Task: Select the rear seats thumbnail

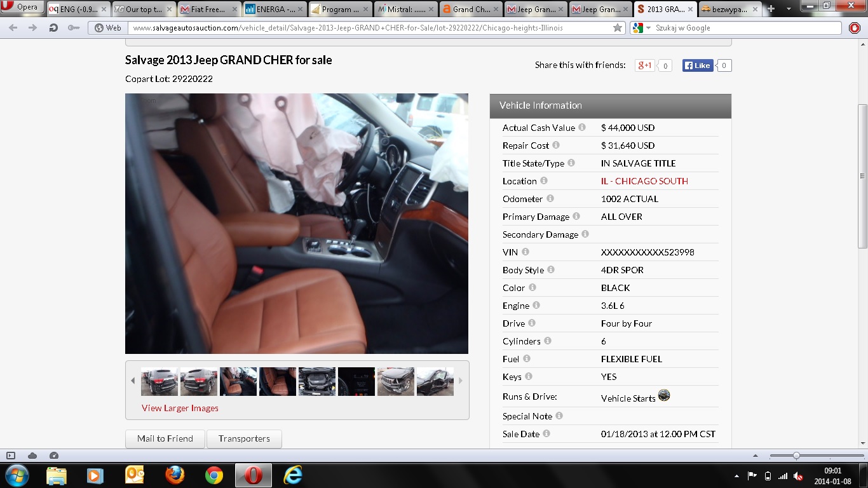Action: pos(278,381)
